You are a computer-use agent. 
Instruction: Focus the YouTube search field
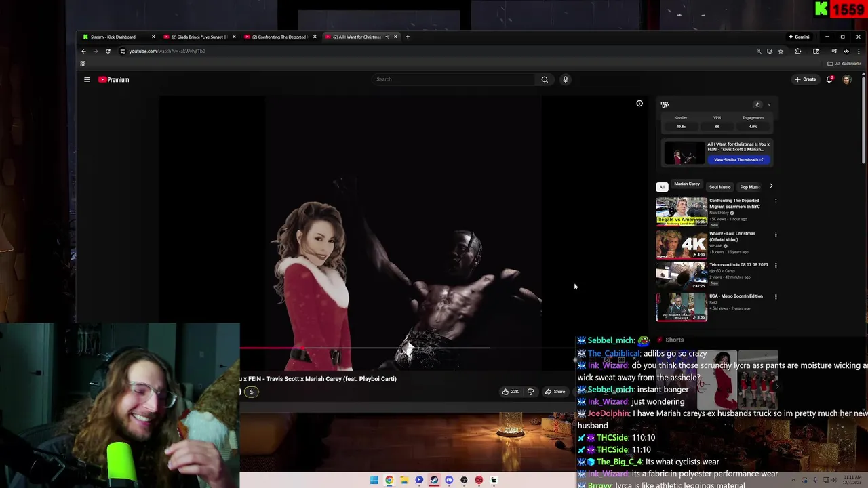(x=454, y=79)
